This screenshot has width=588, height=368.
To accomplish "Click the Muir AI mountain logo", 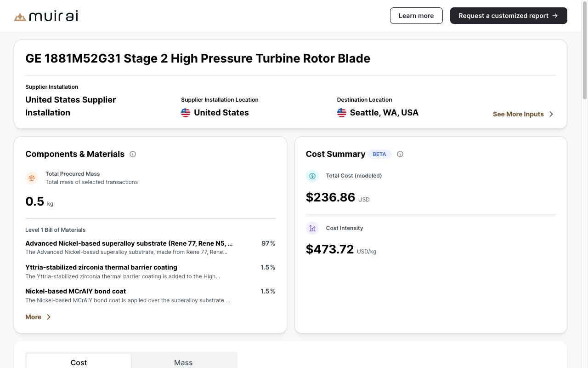I will [x=20, y=17].
